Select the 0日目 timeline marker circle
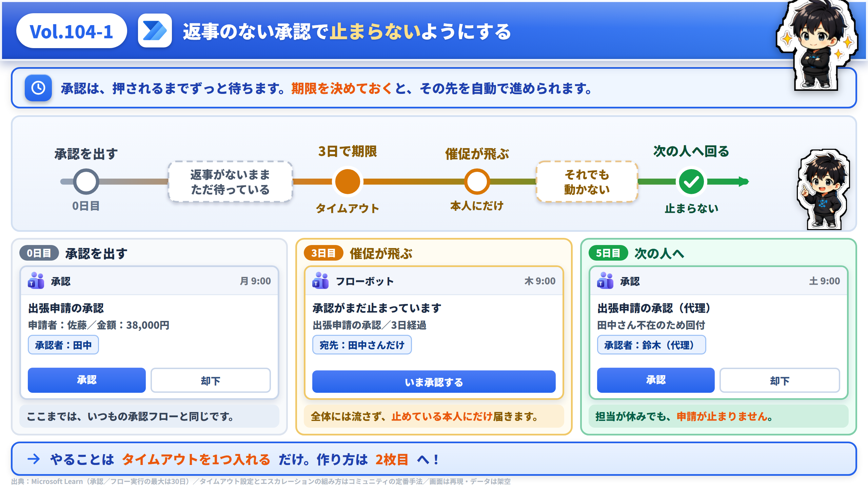The image size is (868, 488). click(86, 182)
